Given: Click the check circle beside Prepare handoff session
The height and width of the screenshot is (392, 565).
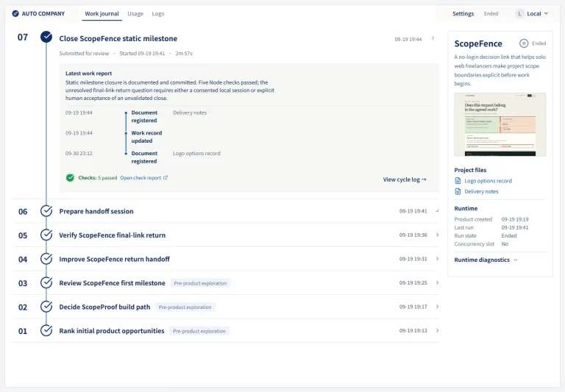Looking at the screenshot, I should point(46,211).
